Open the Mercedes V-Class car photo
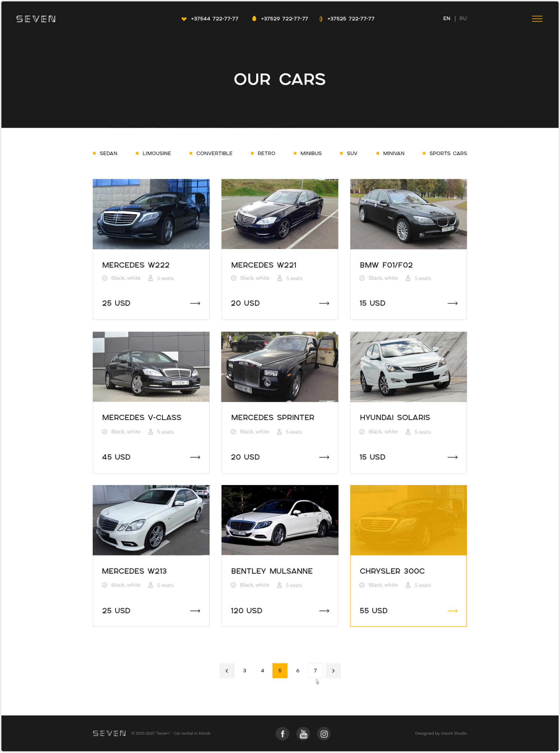 [151, 367]
